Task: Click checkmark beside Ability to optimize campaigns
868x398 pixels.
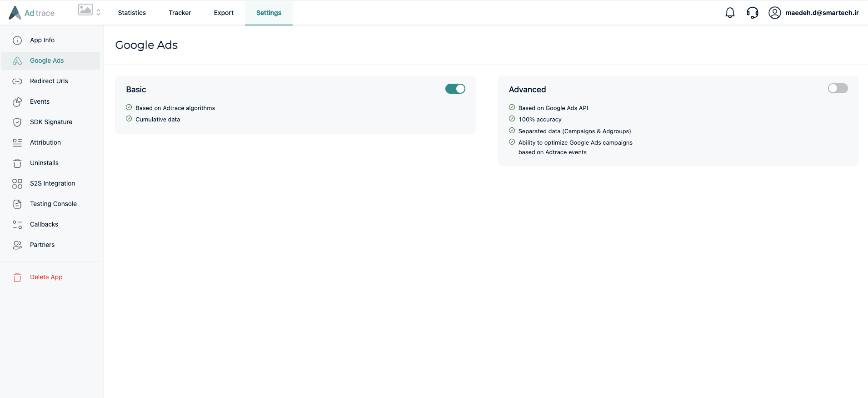Action: click(x=512, y=142)
